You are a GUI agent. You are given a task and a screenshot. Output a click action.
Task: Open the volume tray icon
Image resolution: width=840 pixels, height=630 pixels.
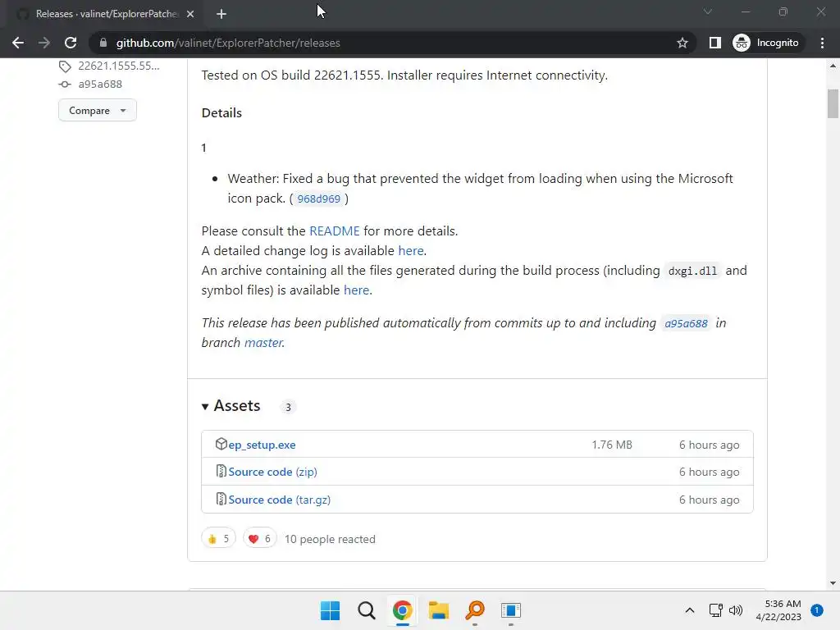point(736,610)
